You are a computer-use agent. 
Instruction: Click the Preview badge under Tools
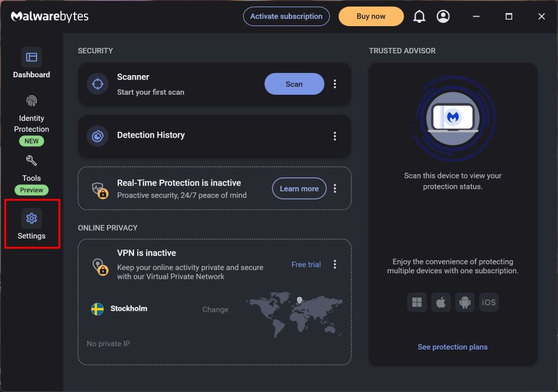coord(31,190)
